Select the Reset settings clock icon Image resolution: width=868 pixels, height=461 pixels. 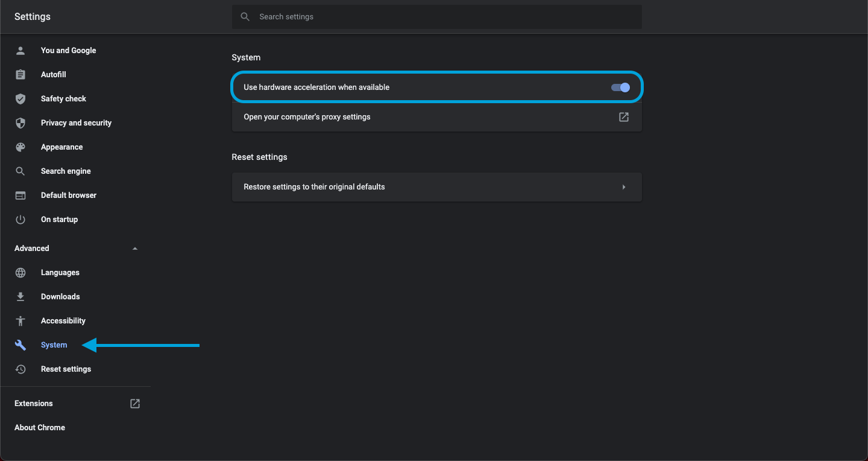coord(20,369)
